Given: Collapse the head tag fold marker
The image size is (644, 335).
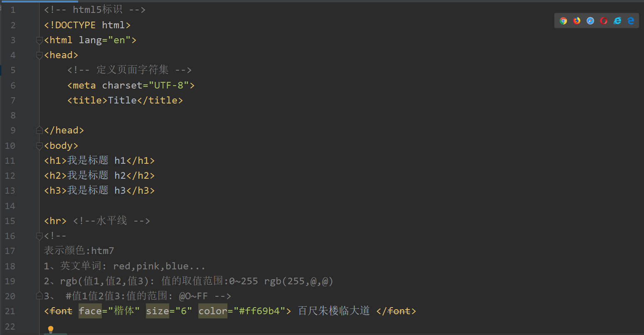Looking at the screenshot, I should click(x=39, y=55).
